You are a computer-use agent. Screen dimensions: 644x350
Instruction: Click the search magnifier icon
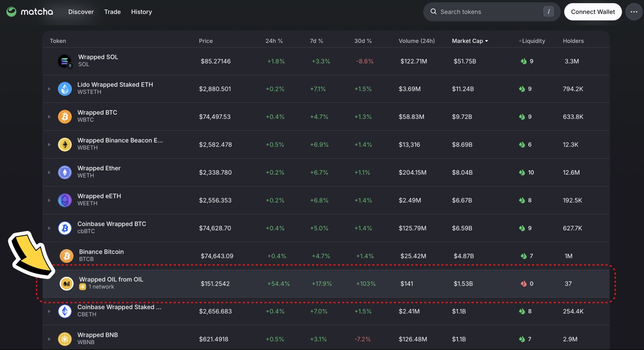433,12
